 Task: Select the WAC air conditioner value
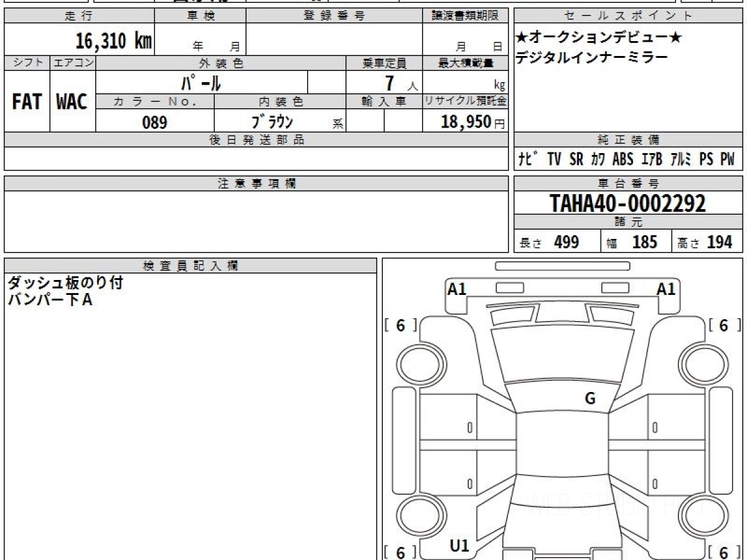(x=72, y=102)
